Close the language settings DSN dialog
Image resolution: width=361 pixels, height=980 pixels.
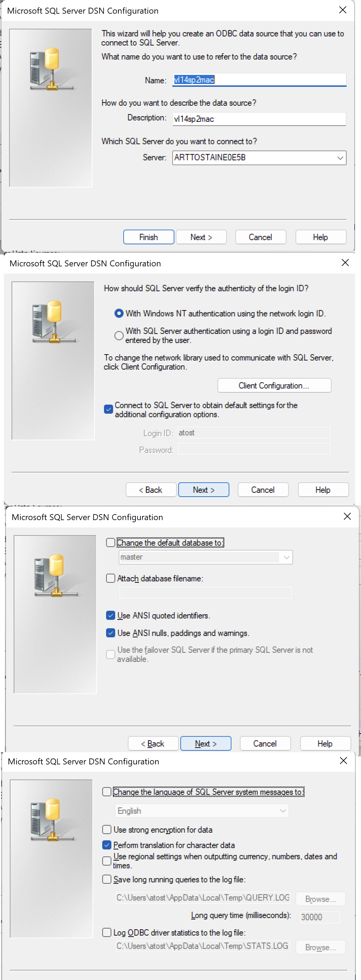343,761
